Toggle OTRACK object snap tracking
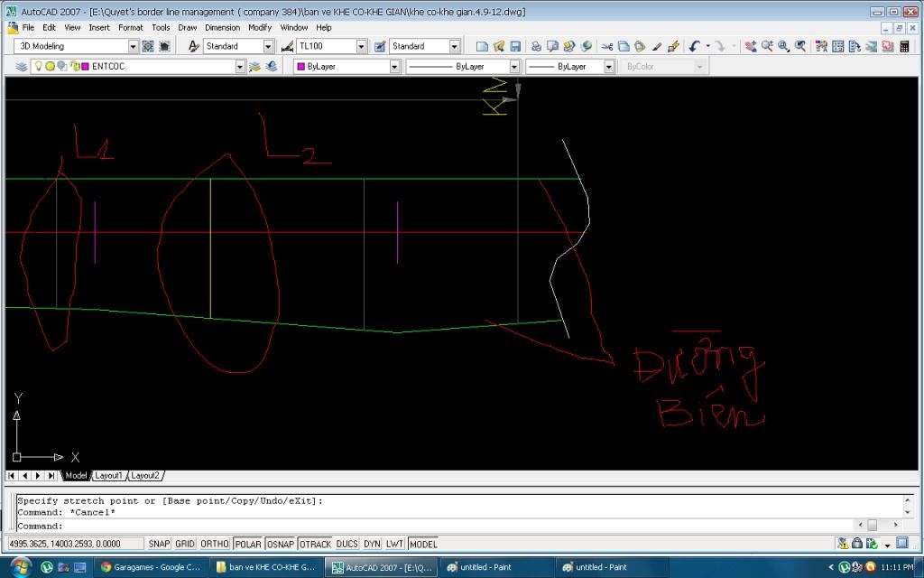 pos(315,544)
